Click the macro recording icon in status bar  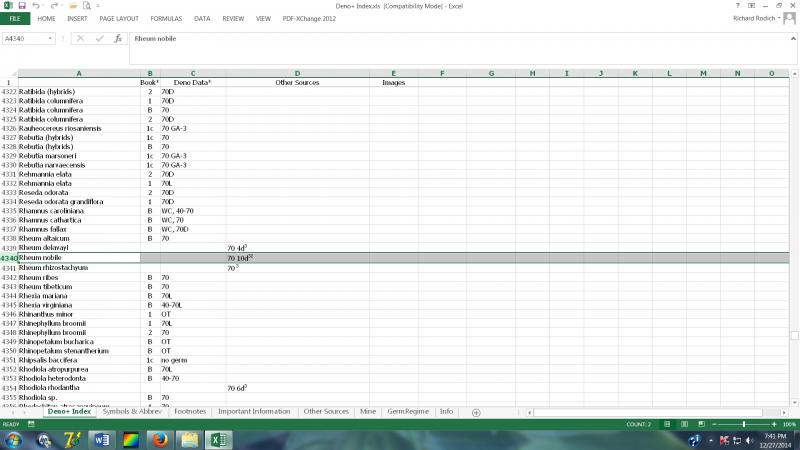point(30,424)
